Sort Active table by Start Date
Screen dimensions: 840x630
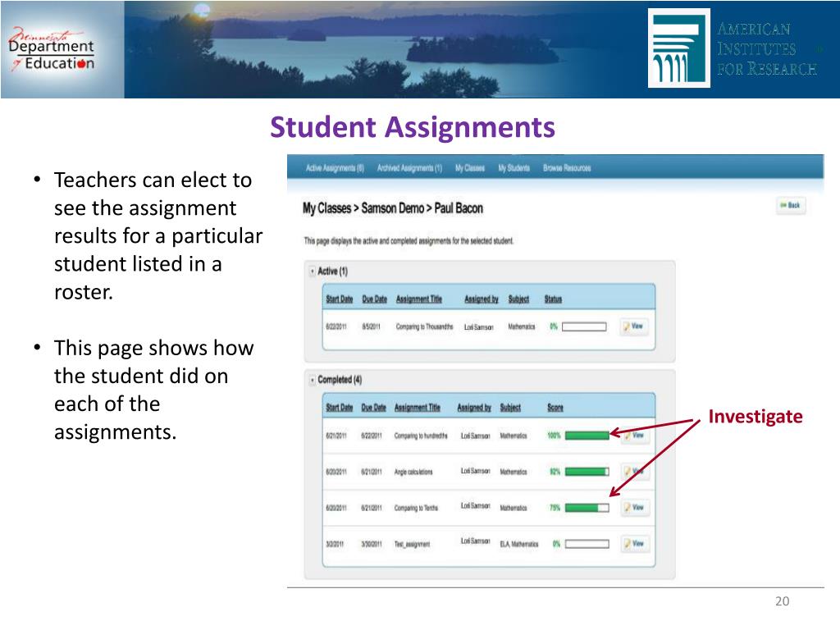click(339, 299)
